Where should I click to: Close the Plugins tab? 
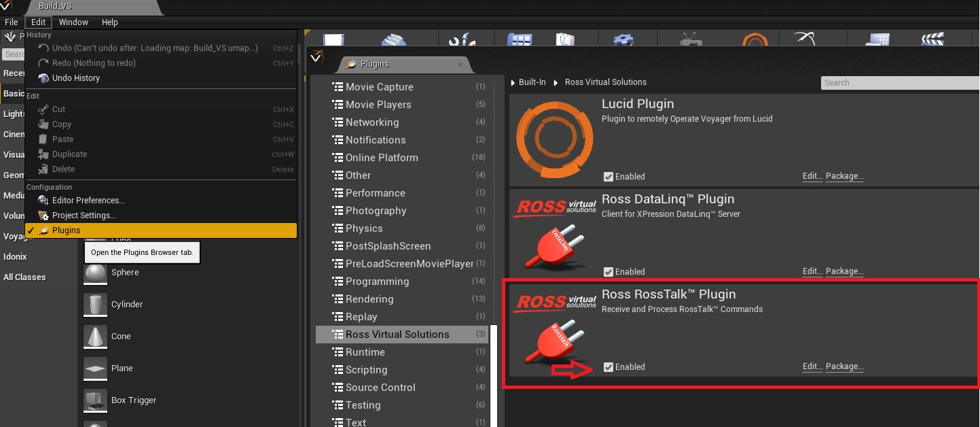[x=460, y=65]
